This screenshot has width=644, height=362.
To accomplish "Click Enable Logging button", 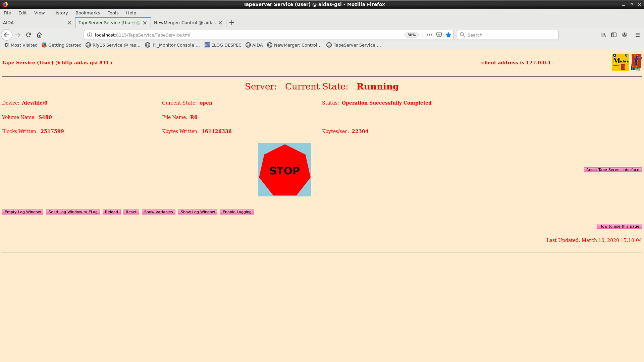I will pos(237,212).
